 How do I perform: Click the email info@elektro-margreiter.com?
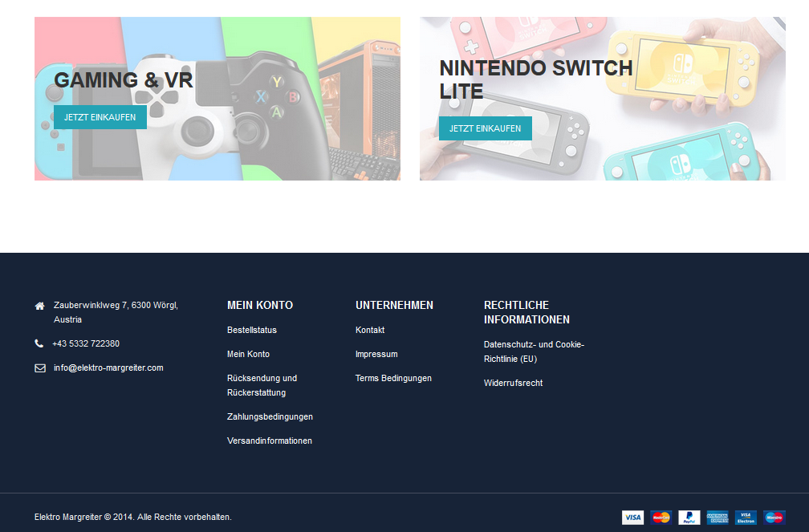(108, 368)
